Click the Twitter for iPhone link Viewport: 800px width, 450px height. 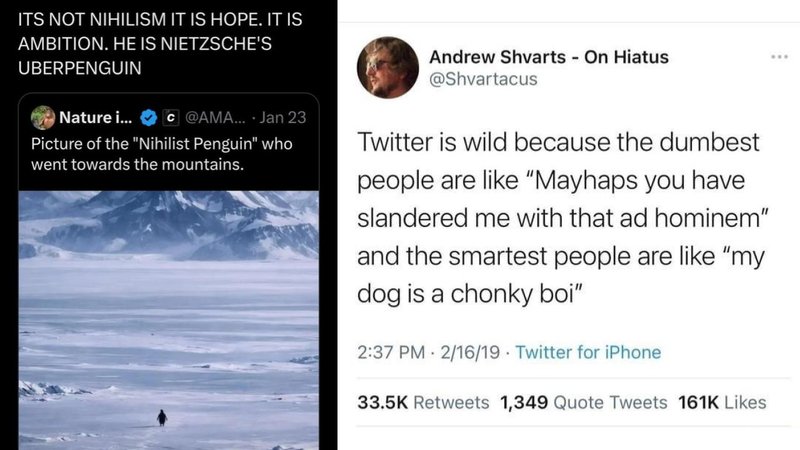(x=588, y=352)
